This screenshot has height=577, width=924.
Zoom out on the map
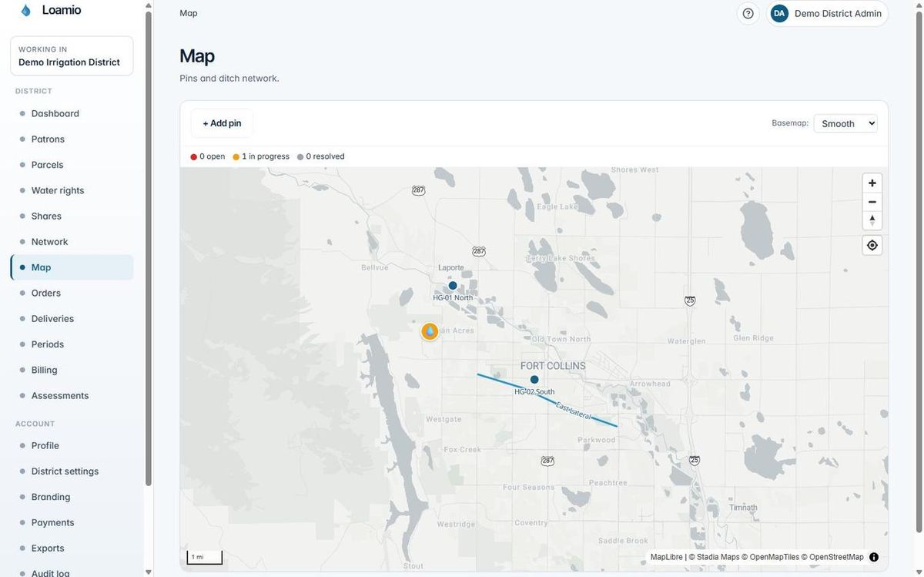coord(872,202)
